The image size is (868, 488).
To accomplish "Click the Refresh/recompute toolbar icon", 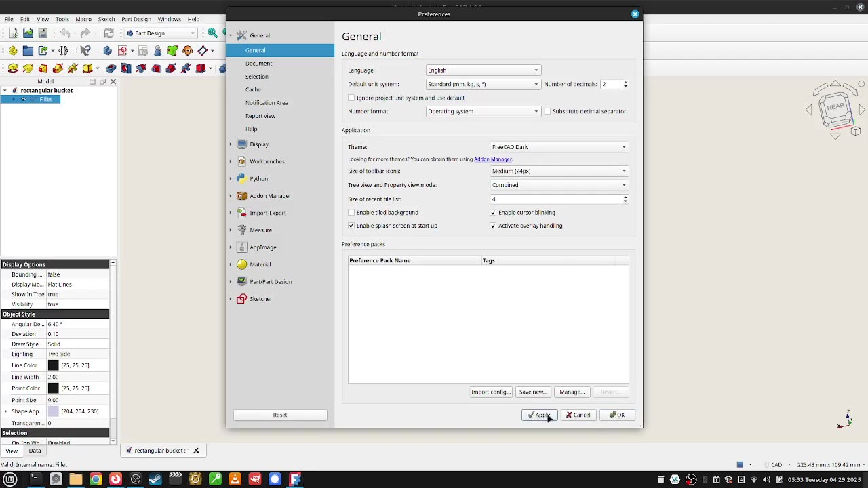I will point(108,33).
